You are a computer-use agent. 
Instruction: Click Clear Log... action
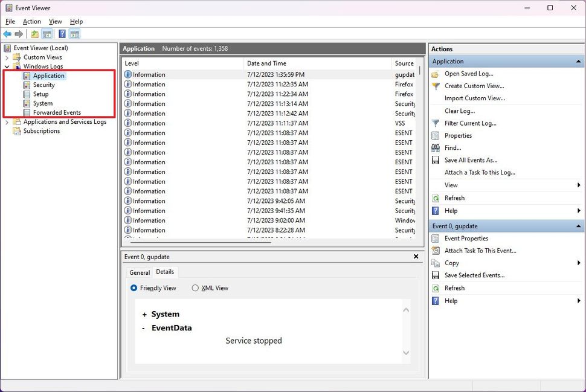460,111
